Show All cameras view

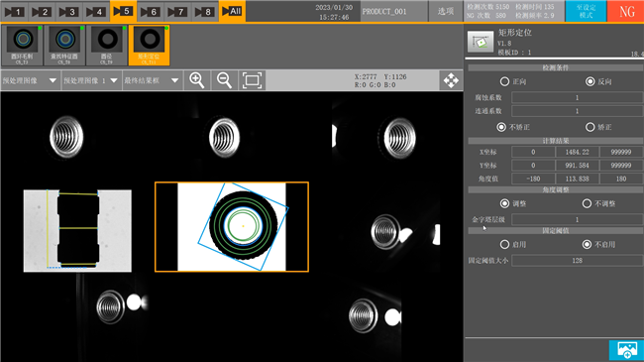click(232, 11)
